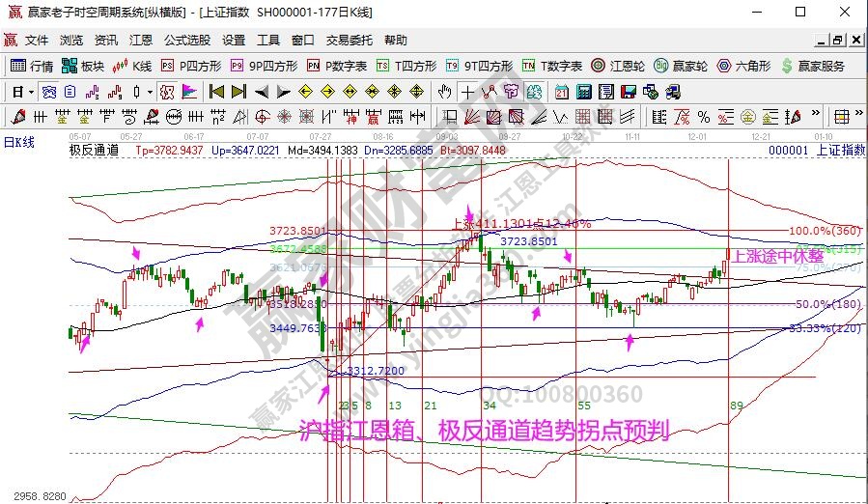Click the 板块 sector button

click(x=83, y=66)
